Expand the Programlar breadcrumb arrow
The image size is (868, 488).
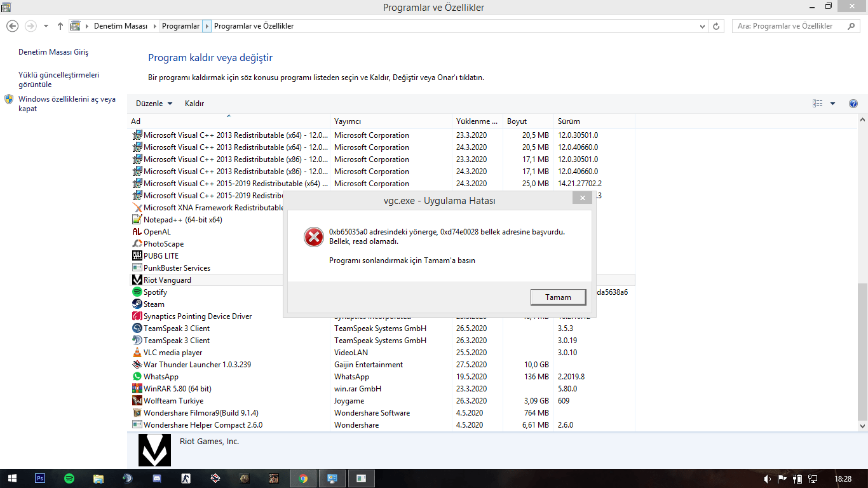[x=207, y=26]
